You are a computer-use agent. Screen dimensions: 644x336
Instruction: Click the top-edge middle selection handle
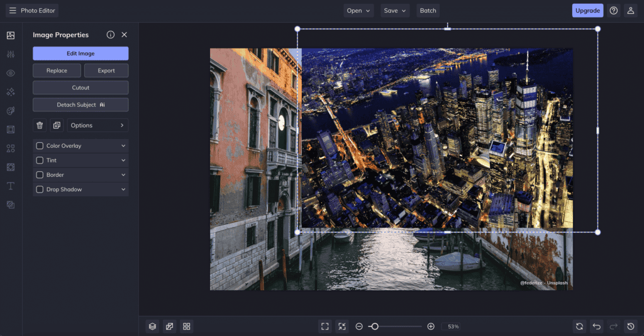pos(447,29)
